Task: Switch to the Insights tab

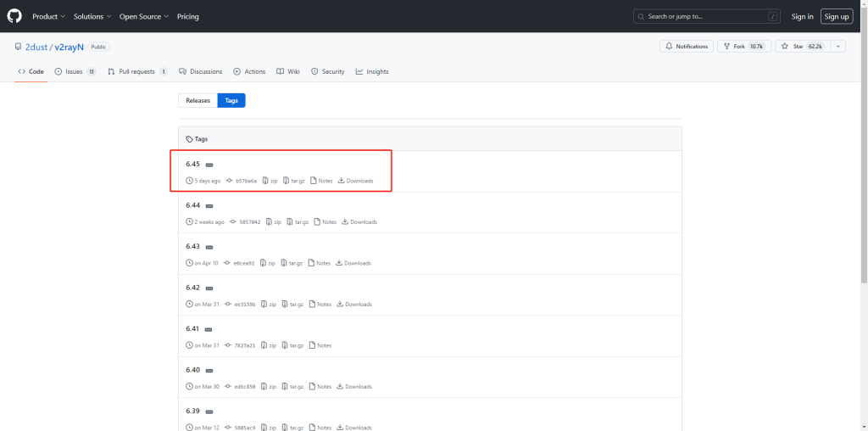Action: click(x=372, y=71)
